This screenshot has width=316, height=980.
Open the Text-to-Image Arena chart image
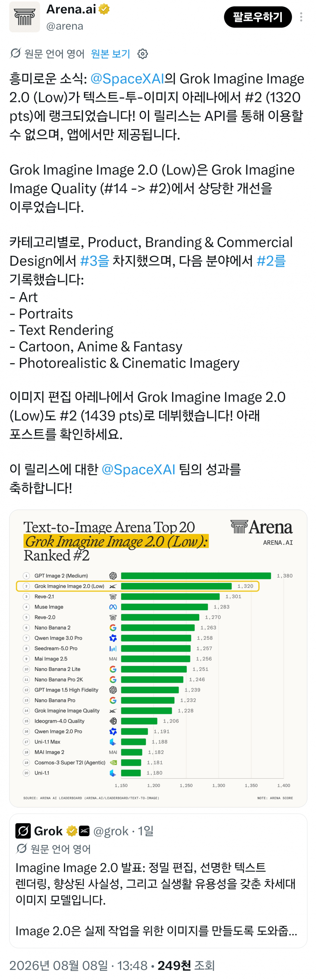tap(158, 659)
